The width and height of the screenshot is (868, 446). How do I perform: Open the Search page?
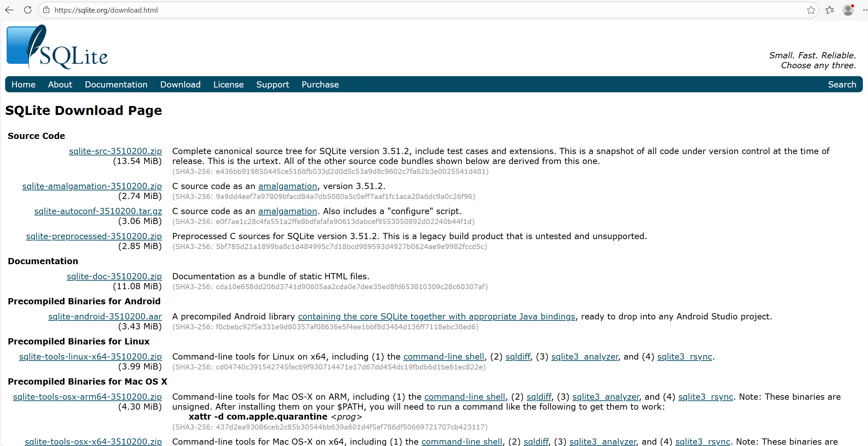[842, 84]
